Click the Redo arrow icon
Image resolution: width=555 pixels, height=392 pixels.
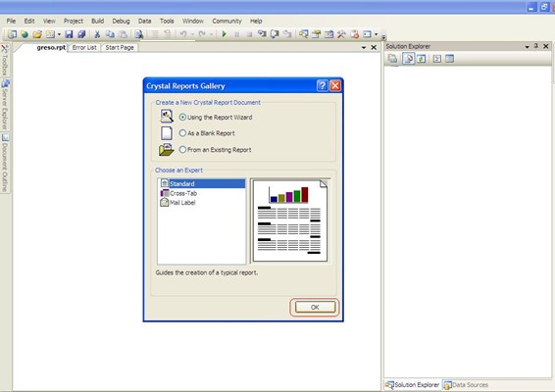(x=202, y=34)
